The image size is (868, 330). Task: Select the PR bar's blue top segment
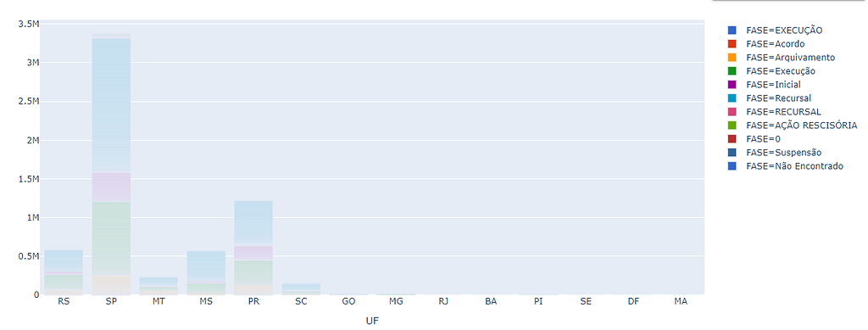253,223
